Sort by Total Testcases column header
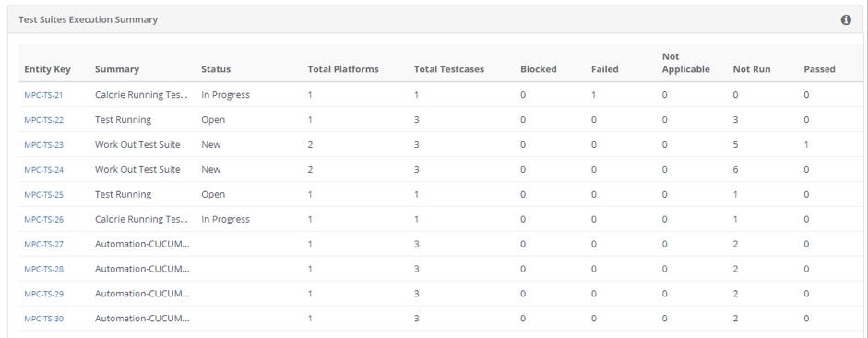Viewport: 868px width, 338px height. 449,69
